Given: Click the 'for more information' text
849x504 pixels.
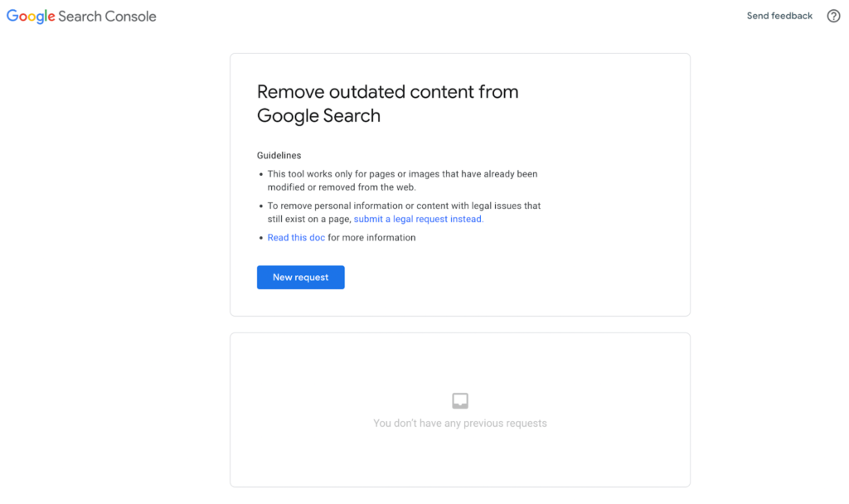Looking at the screenshot, I should tap(372, 238).
